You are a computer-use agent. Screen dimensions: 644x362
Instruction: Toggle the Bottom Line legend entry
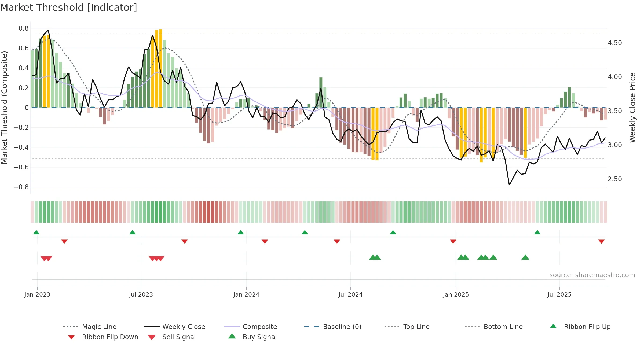[494, 327]
